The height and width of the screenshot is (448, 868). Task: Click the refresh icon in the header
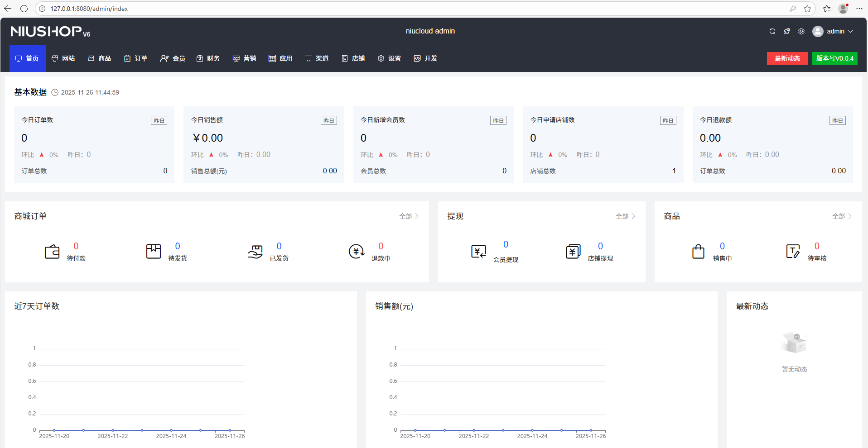(772, 31)
